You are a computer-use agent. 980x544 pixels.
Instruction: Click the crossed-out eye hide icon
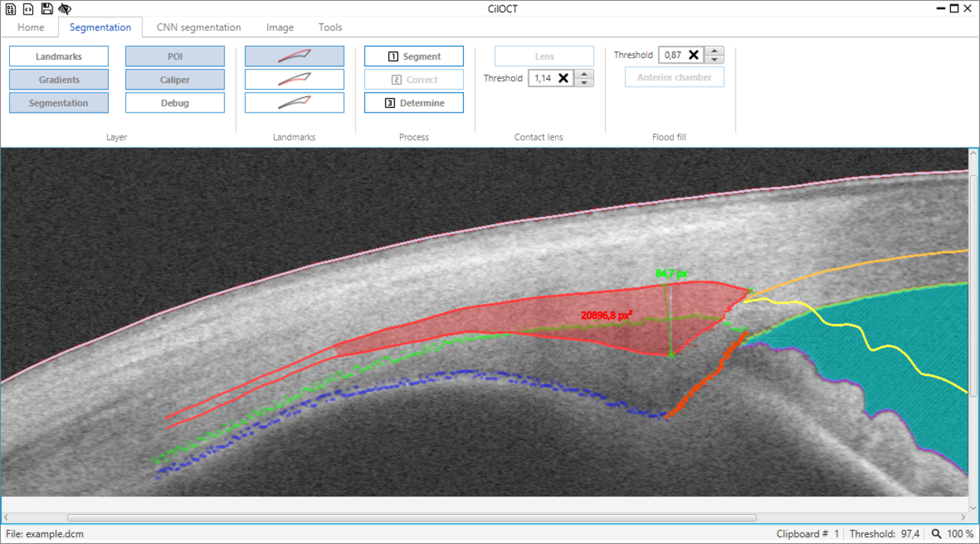[65, 8]
